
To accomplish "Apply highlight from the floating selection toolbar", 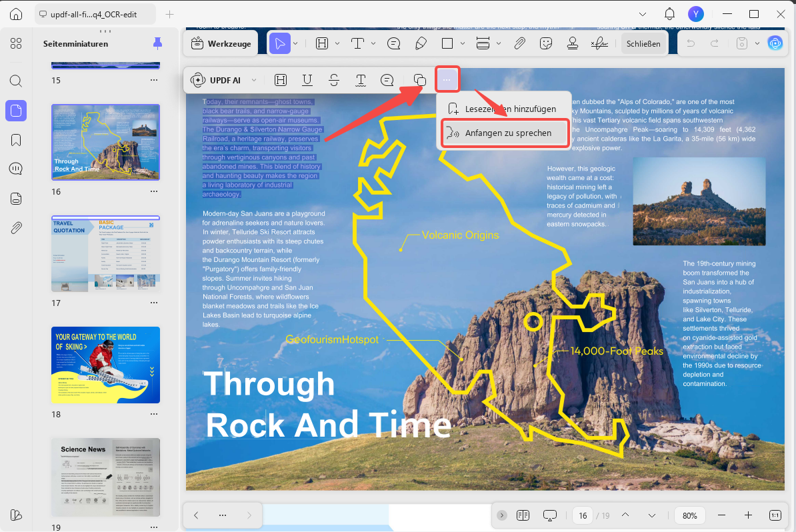I will (x=280, y=80).
